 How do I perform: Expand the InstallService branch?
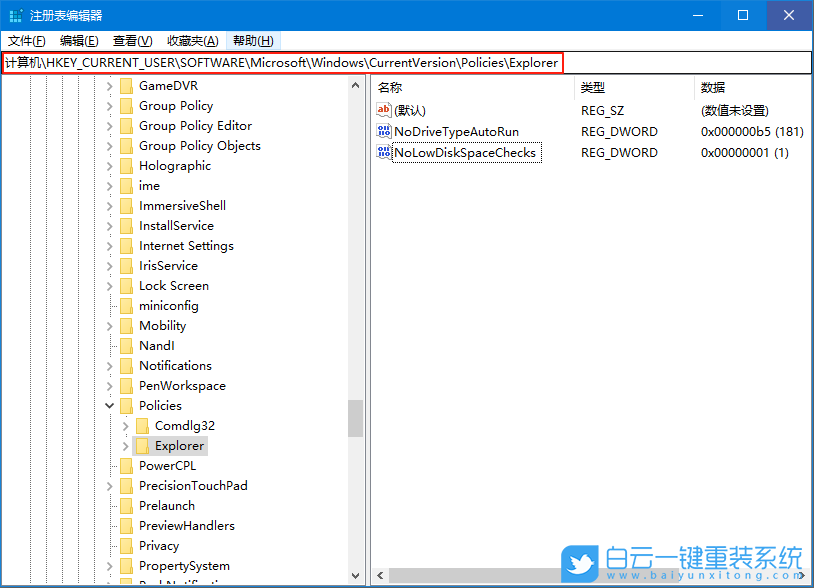(109, 225)
